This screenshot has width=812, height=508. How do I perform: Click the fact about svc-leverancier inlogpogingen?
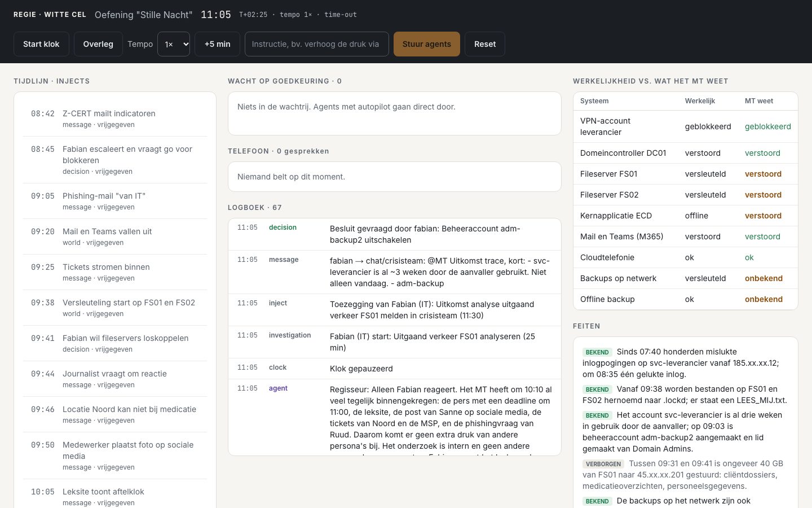(686, 363)
